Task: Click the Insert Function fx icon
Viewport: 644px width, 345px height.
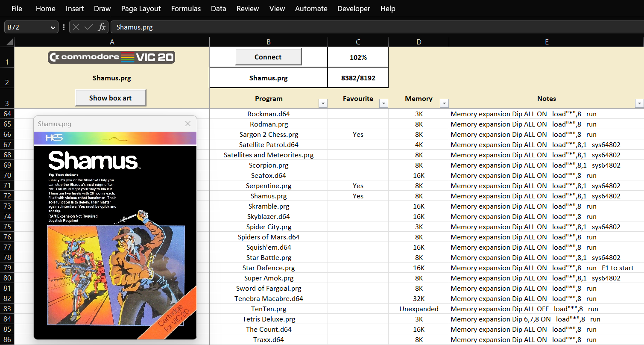Action: 102,27
